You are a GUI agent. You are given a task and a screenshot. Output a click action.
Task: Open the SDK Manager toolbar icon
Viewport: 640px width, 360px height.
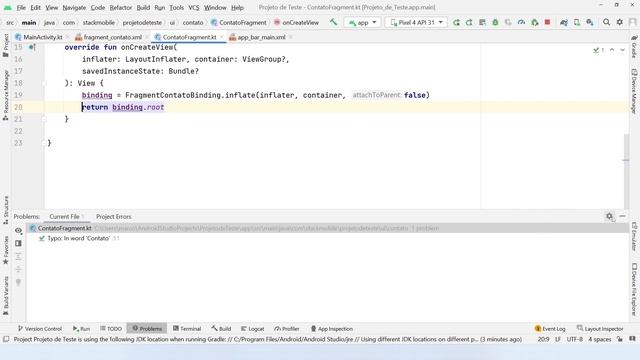coord(590,22)
